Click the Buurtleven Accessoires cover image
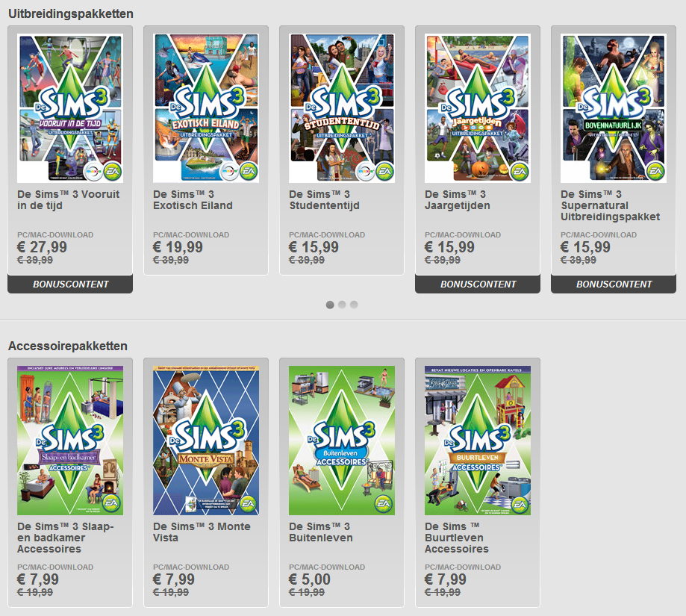Screen dimensions: 686x616 point(478,441)
